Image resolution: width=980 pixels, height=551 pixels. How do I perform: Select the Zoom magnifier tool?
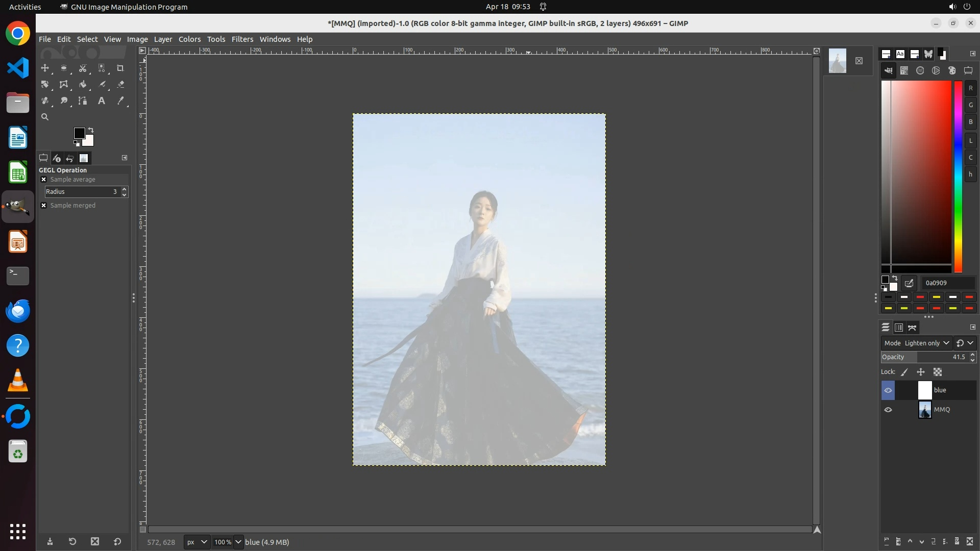click(45, 117)
